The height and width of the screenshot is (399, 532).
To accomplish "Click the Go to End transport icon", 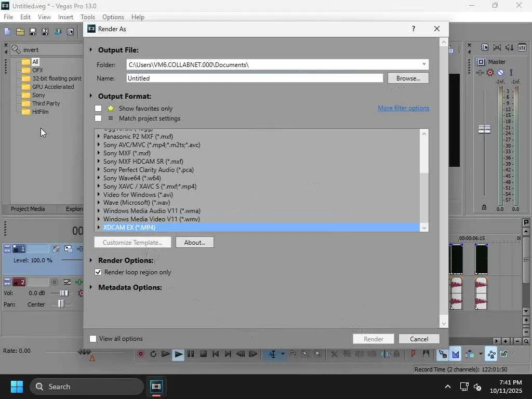I will tap(228, 354).
